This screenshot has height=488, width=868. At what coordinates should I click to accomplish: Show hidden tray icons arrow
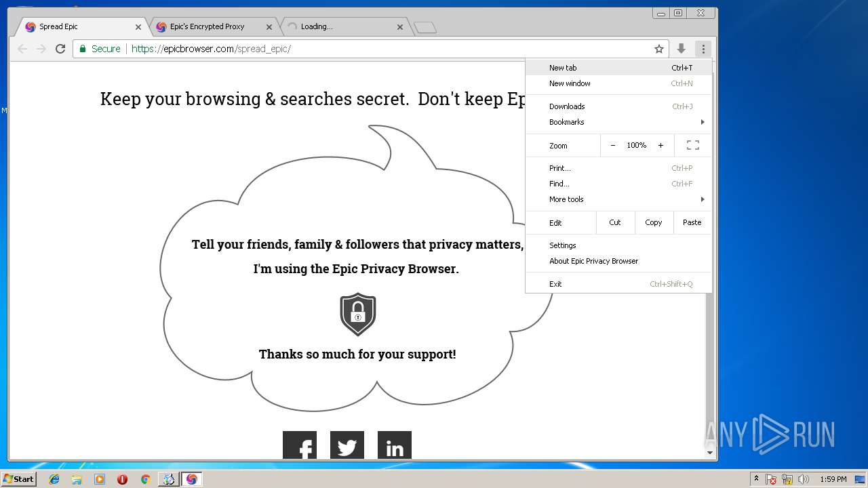[x=756, y=479]
